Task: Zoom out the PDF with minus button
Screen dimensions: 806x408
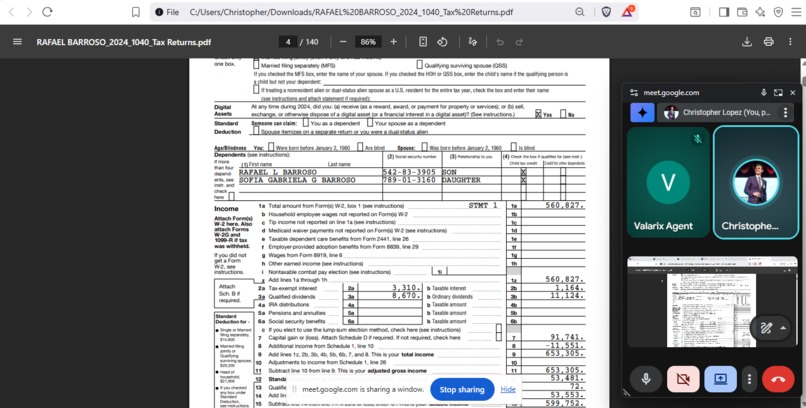Action: coord(343,42)
